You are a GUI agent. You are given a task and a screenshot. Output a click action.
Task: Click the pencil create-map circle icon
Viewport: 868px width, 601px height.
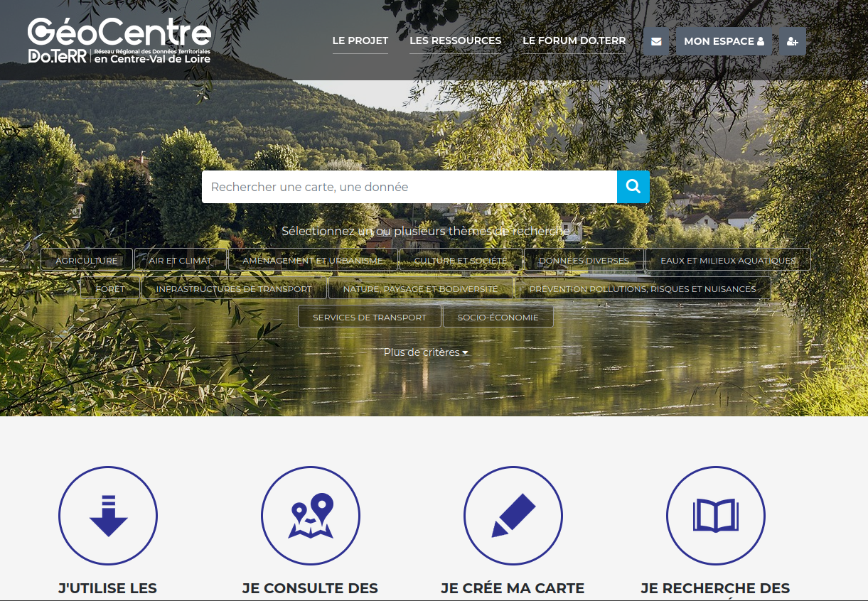[513, 516]
